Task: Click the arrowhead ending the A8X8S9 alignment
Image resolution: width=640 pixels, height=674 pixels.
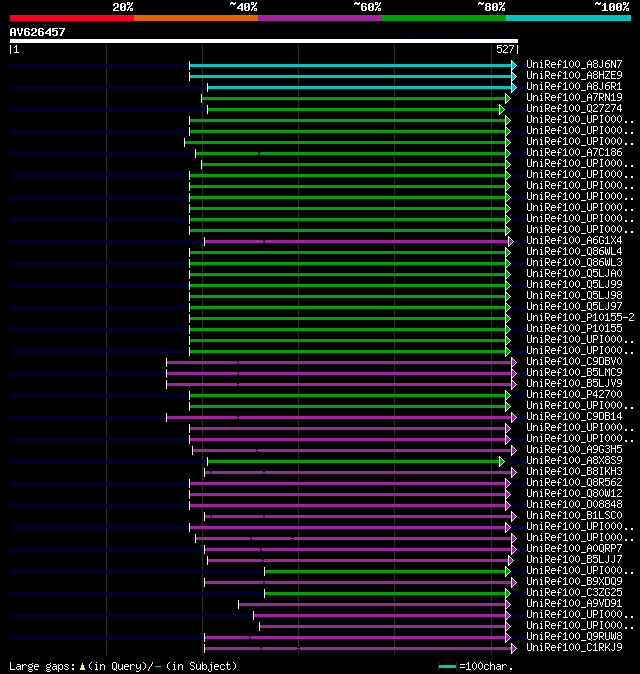Action: pos(502,462)
